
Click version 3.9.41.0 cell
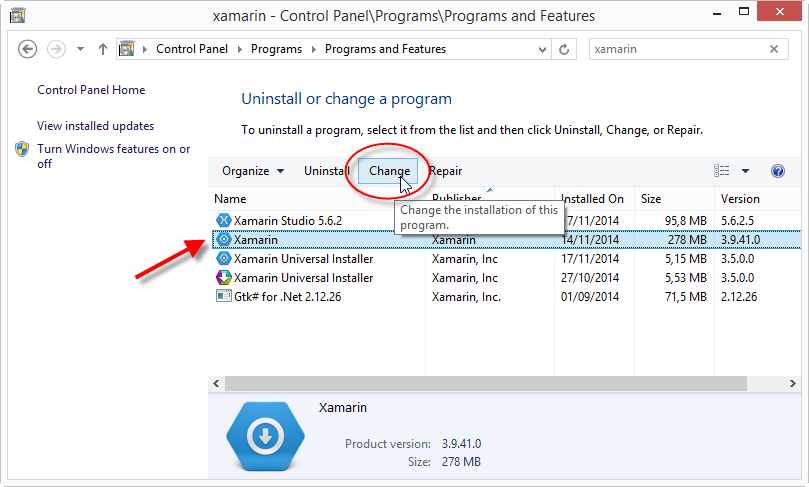tap(740, 240)
